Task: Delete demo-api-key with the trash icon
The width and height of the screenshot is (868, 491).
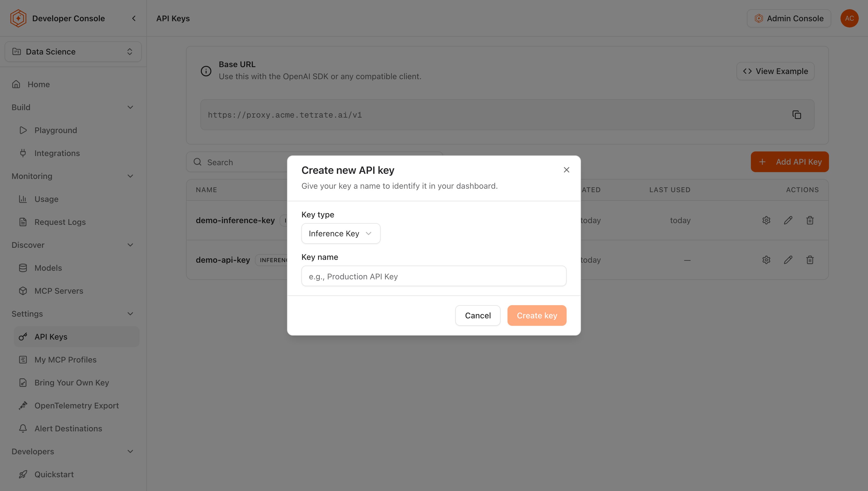Action: point(810,260)
